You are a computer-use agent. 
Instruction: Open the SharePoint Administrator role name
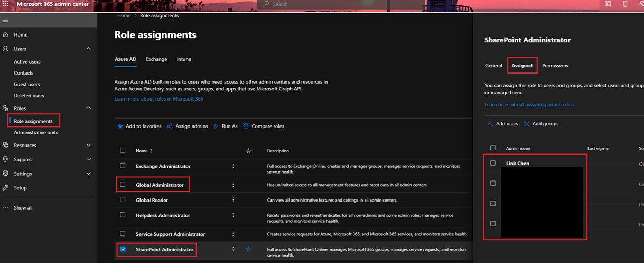(164, 249)
